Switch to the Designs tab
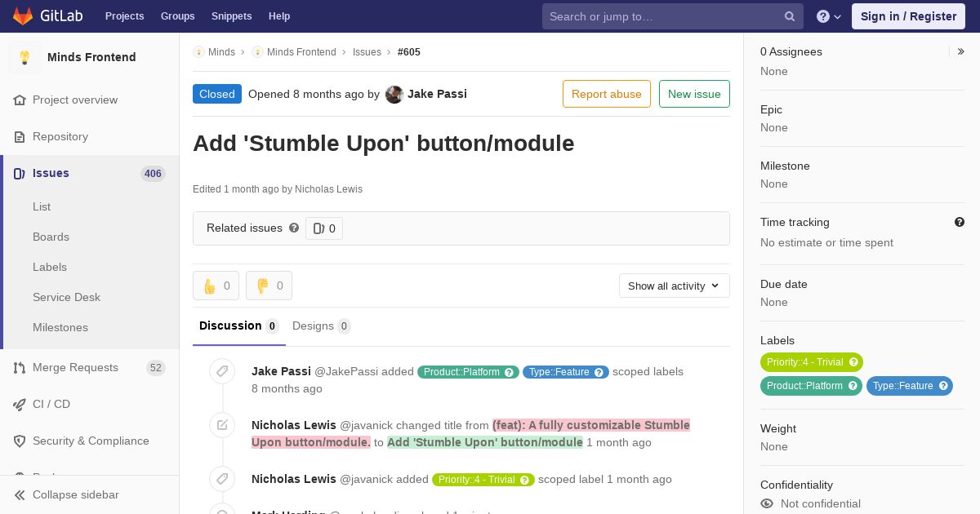 click(321, 326)
